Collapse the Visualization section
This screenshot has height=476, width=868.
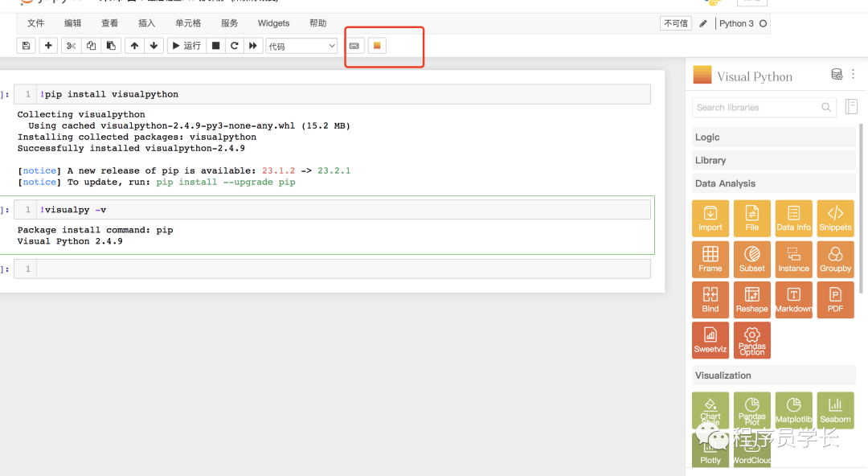tap(773, 375)
